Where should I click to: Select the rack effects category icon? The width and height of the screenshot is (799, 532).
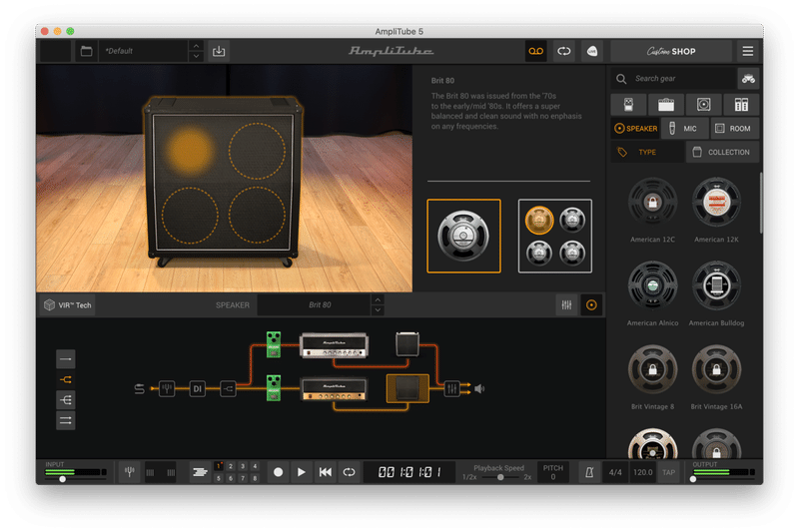(x=741, y=105)
